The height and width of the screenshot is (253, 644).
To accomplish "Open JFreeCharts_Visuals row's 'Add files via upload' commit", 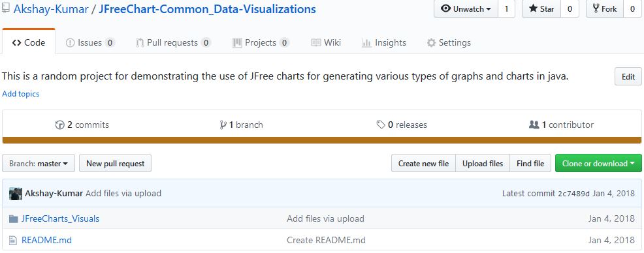I will pos(325,218).
